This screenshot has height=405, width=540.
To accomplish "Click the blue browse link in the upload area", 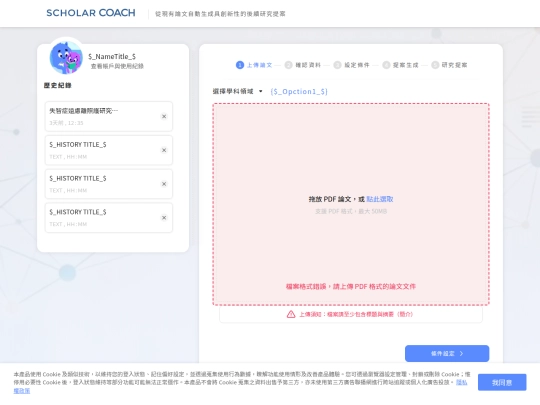I will pos(380,199).
